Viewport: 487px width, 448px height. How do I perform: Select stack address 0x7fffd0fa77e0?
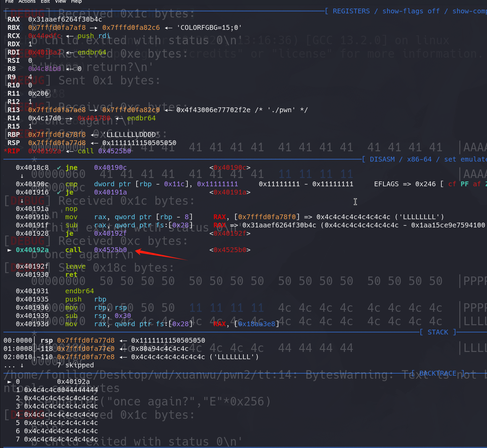click(86, 349)
